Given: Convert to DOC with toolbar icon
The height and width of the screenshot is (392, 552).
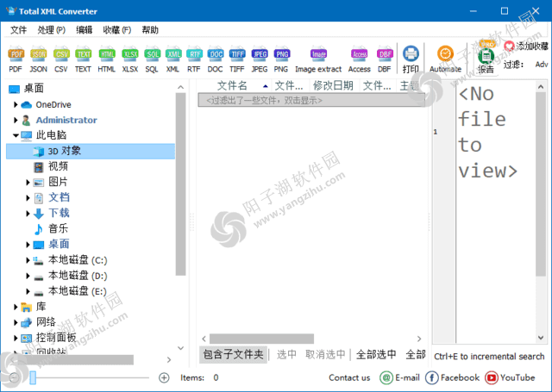Looking at the screenshot, I should tap(215, 59).
